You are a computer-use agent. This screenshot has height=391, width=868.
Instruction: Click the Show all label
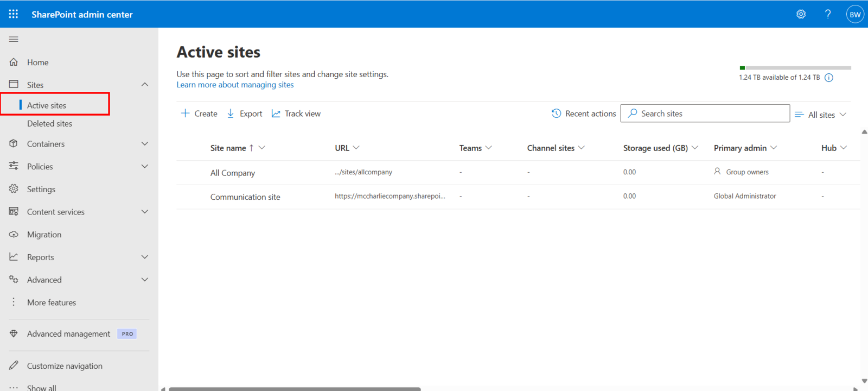[42, 388]
